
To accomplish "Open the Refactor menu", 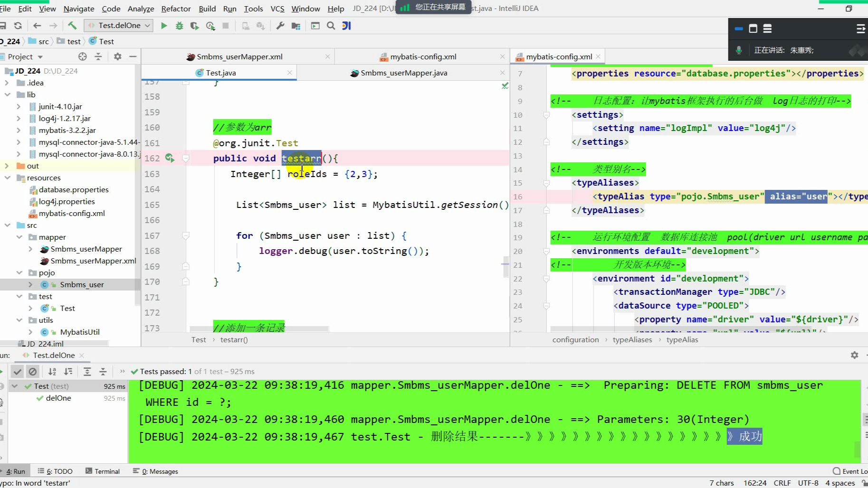I will click(176, 9).
